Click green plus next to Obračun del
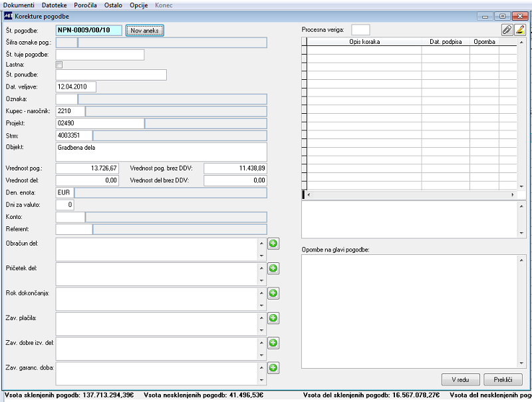Image resolution: width=532 pixels, height=402 pixels. tap(273, 244)
